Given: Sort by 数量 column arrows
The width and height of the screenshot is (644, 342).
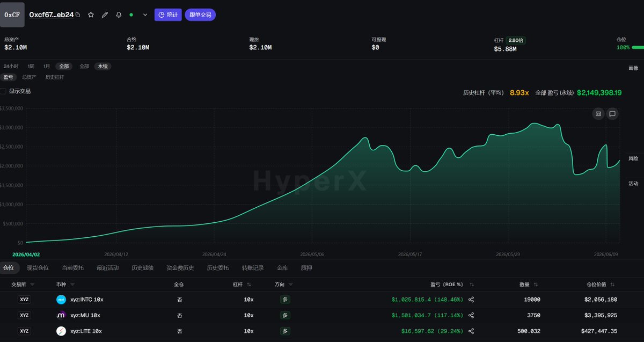Looking at the screenshot, I should [536, 285].
